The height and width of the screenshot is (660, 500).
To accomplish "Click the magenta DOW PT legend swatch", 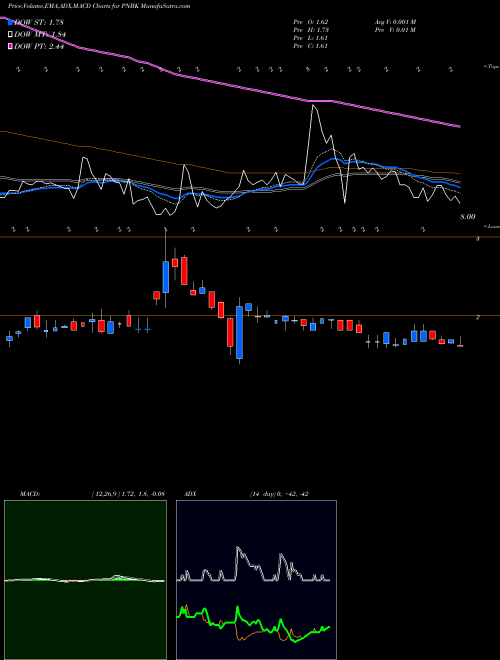I will [10, 47].
